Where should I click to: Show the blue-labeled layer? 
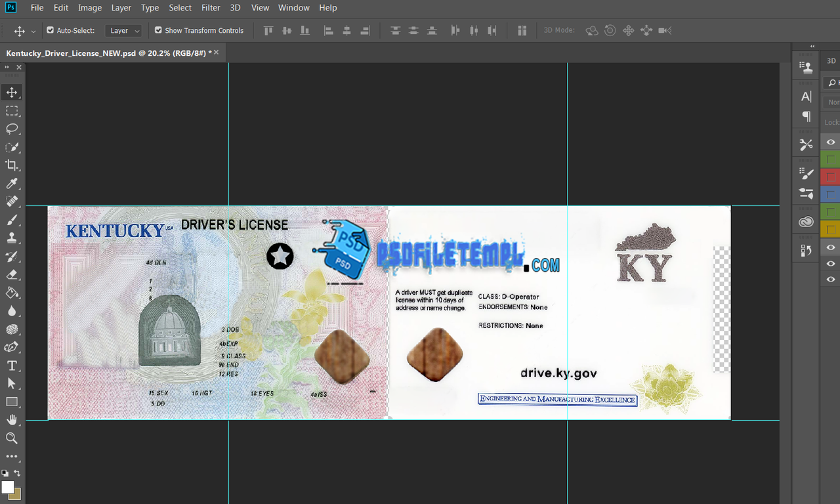831,195
